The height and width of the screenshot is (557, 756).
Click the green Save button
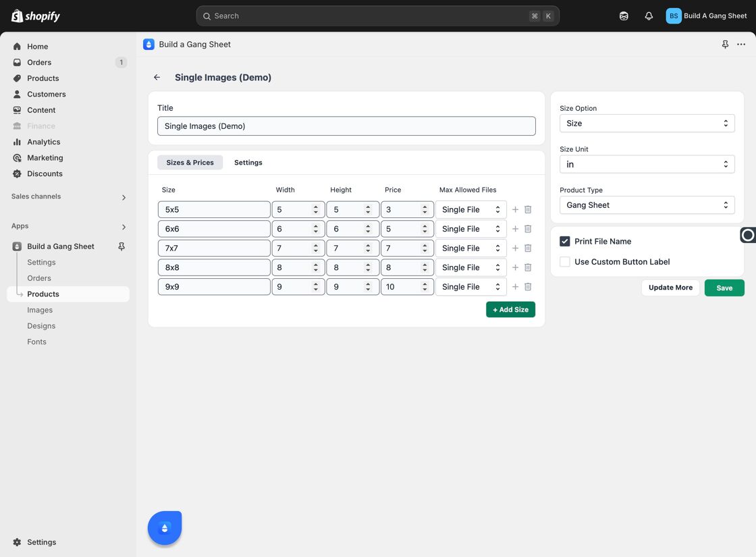pos(724,288)
